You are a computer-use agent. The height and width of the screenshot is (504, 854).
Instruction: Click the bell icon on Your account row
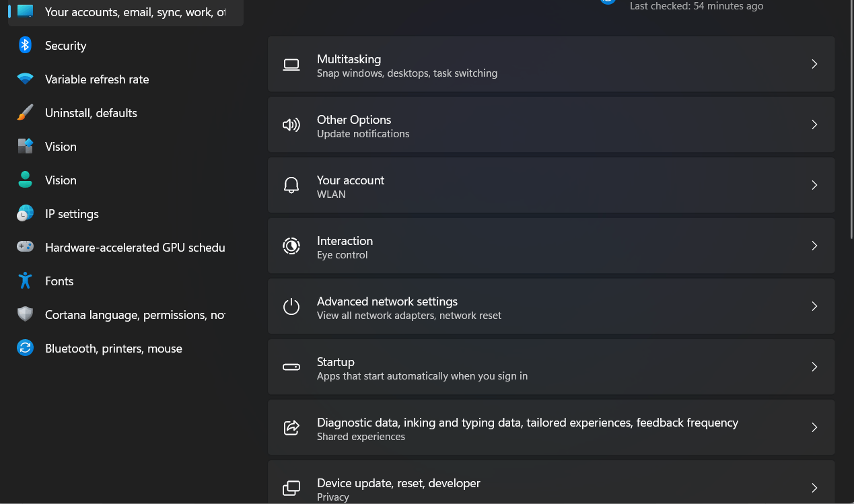[x=291, y=186]
